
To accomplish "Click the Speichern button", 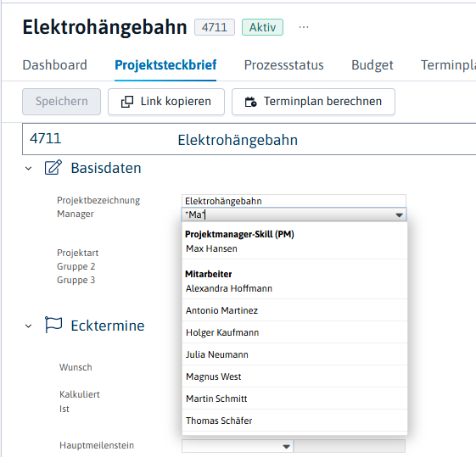I will 62,102.
